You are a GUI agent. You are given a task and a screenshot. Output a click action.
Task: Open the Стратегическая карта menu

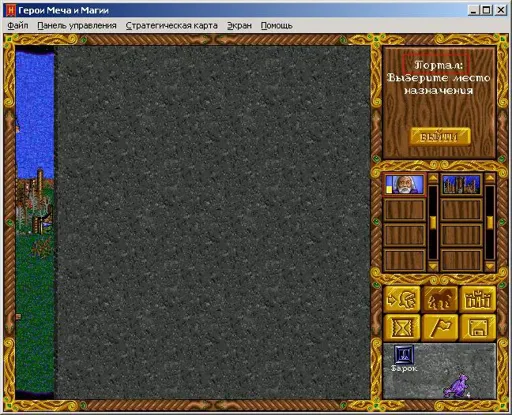click(172, 26)
